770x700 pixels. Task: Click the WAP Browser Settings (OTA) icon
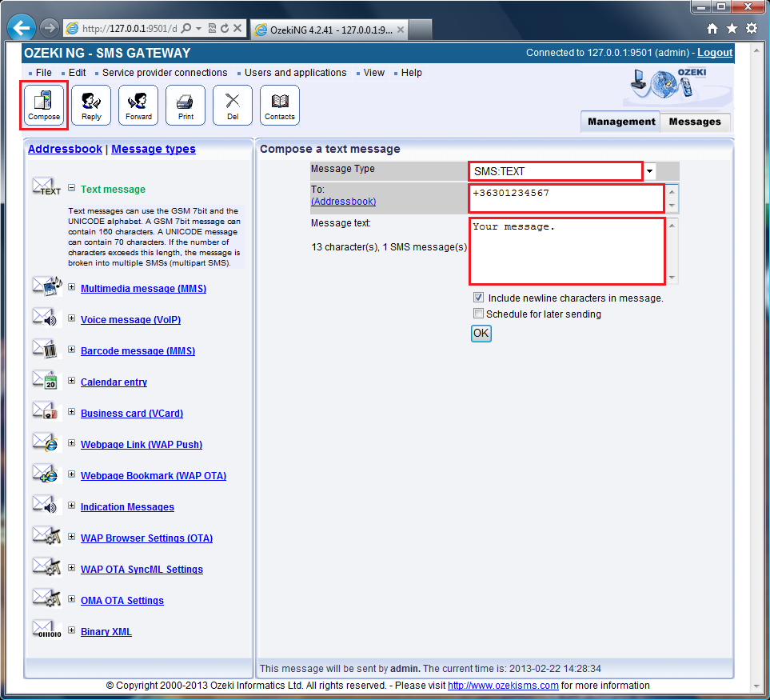pyautogui.click(x=46, y=536)
